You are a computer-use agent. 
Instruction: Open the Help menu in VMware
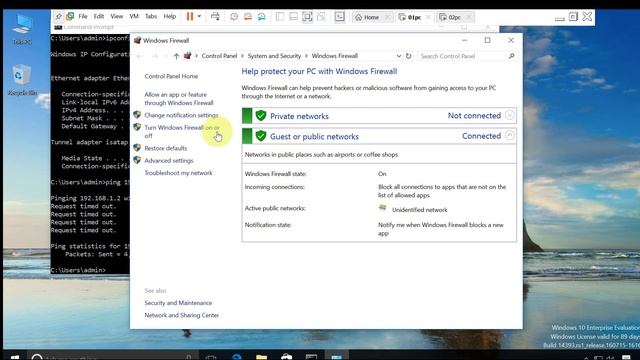coord(169,16)
